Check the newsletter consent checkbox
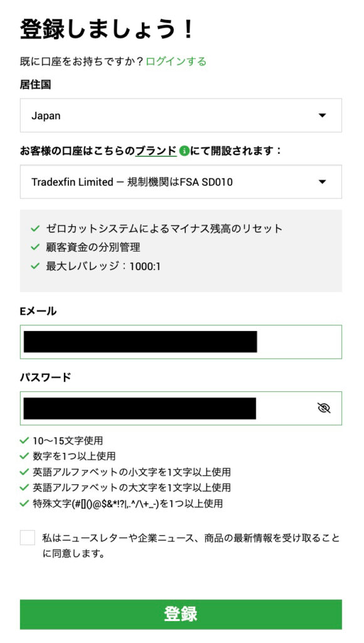 (28, 538)
